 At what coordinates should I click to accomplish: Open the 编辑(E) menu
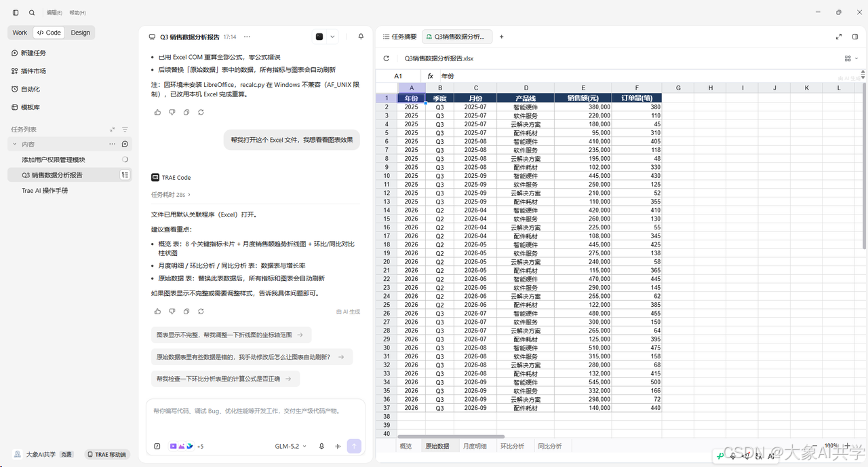[x=54, y=13]
